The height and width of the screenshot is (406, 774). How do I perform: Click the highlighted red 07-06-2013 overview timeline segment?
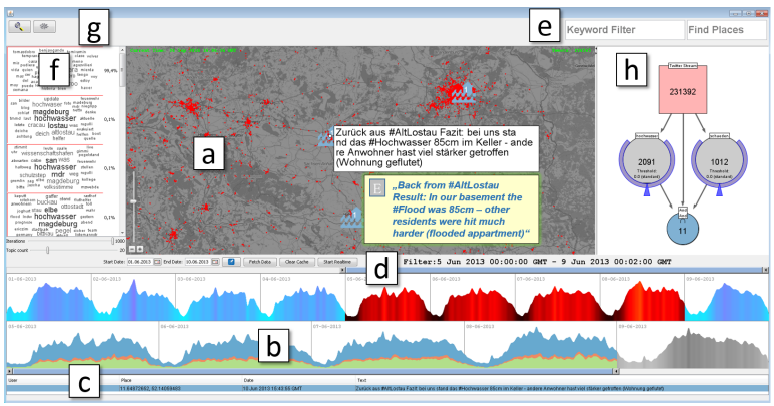click(558, 299)
